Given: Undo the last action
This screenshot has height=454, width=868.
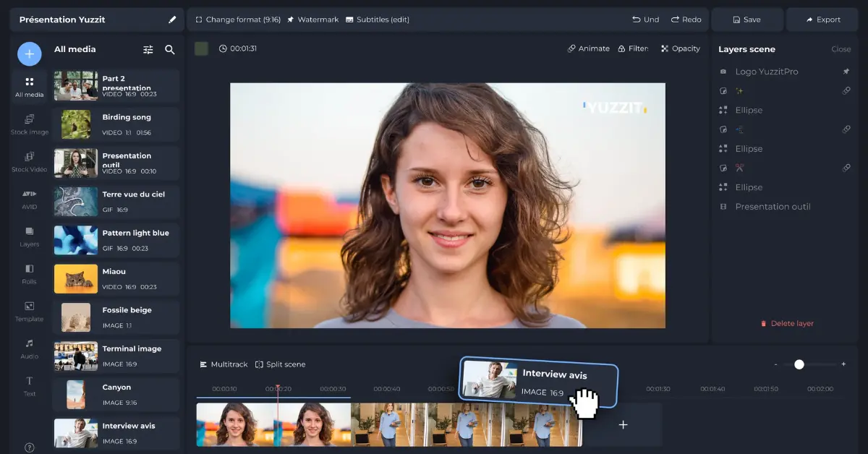Looking at the screenshot, I should pyautogui.click(x=645, y=20).
